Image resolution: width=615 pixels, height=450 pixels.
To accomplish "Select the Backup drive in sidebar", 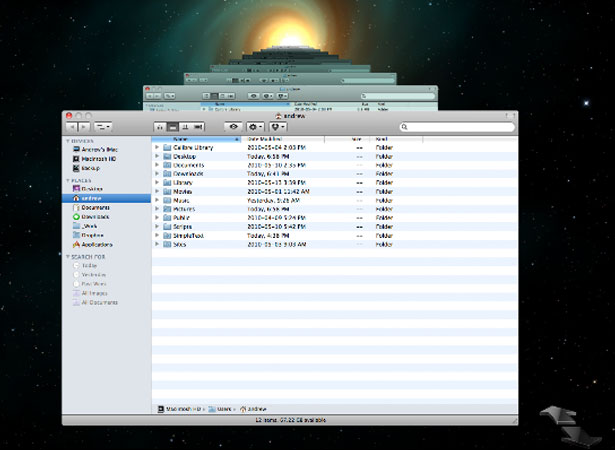I will [86, 168].
